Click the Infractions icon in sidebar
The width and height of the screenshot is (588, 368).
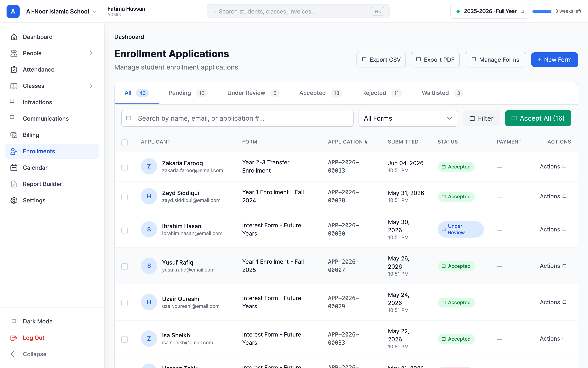12,101
